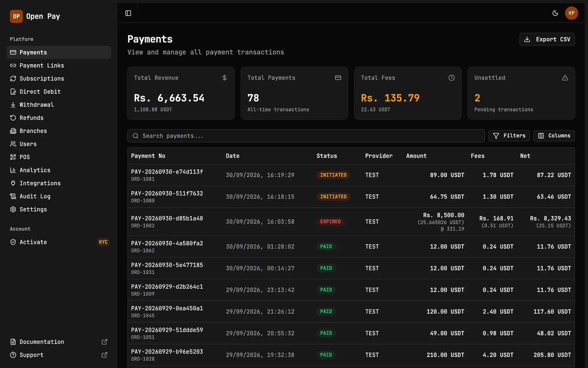The height and width of the screenshot is (368, 588).
Task: Open Payment Links in the sidebar
Action: click(x=59, y=66)
